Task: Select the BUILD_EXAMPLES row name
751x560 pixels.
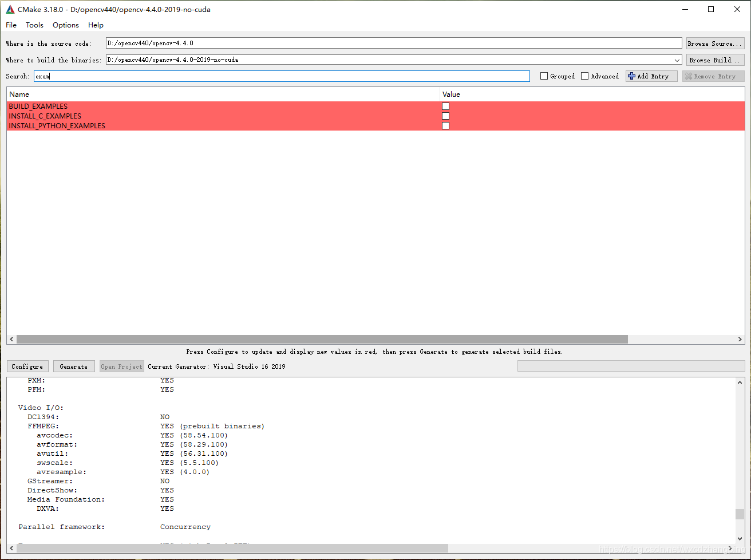Action: point(38,107)
